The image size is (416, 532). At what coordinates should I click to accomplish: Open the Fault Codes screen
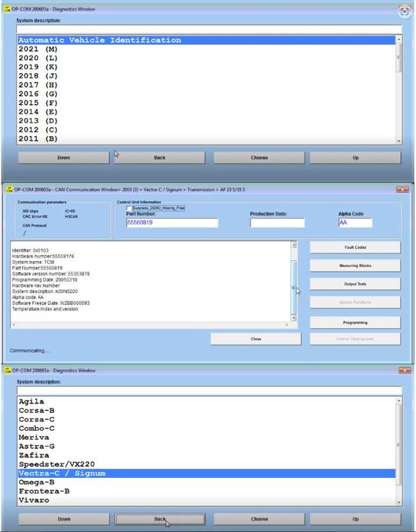355,247
